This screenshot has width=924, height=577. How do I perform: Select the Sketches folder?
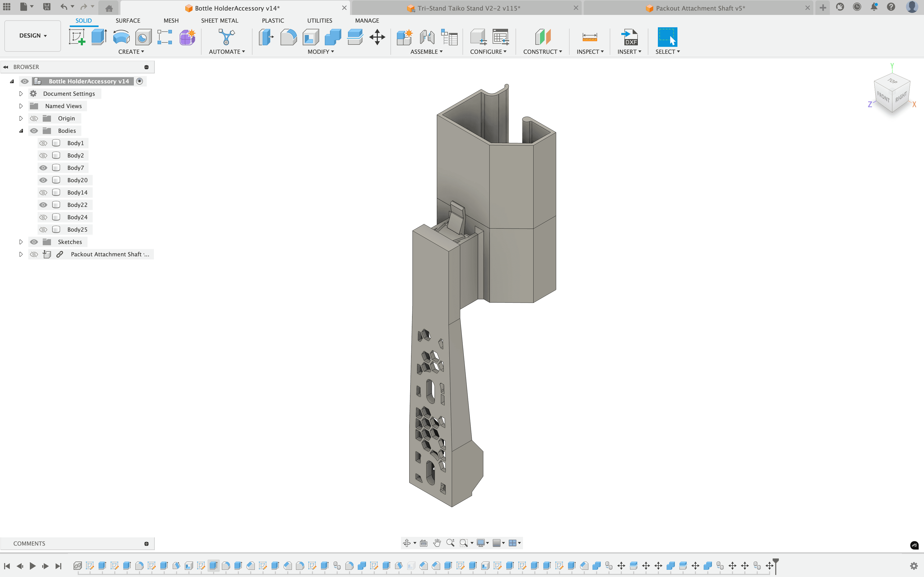(x=70, y=242)
